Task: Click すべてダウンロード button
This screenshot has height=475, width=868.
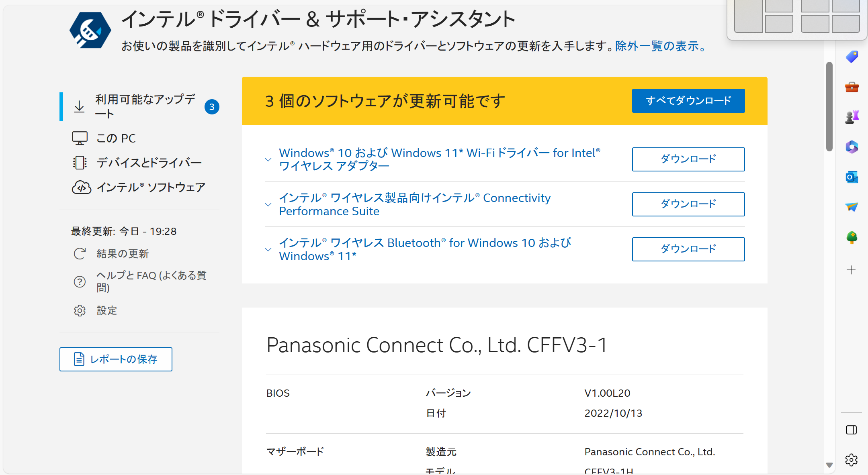Action: pyautogui.click(x=688, y=101)
